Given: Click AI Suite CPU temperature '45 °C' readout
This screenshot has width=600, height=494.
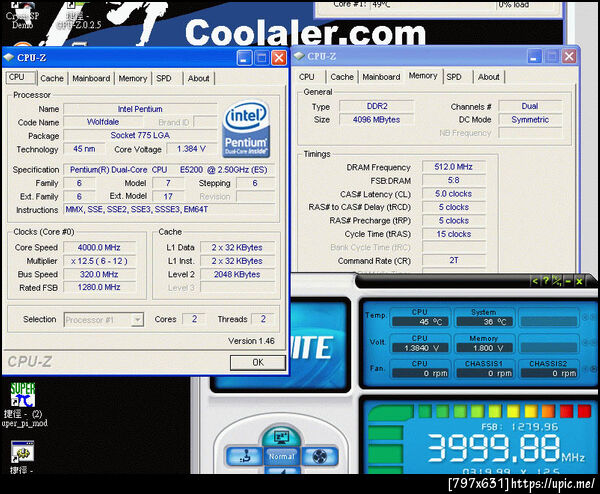Looking at the screenshot, I should tap(420, 322).
